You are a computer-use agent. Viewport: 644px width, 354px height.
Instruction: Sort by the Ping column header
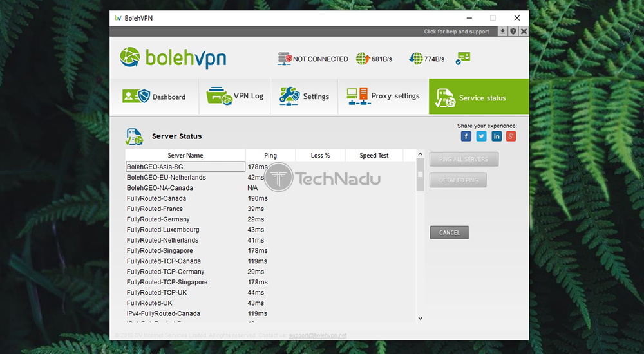(x=270, y=155)
